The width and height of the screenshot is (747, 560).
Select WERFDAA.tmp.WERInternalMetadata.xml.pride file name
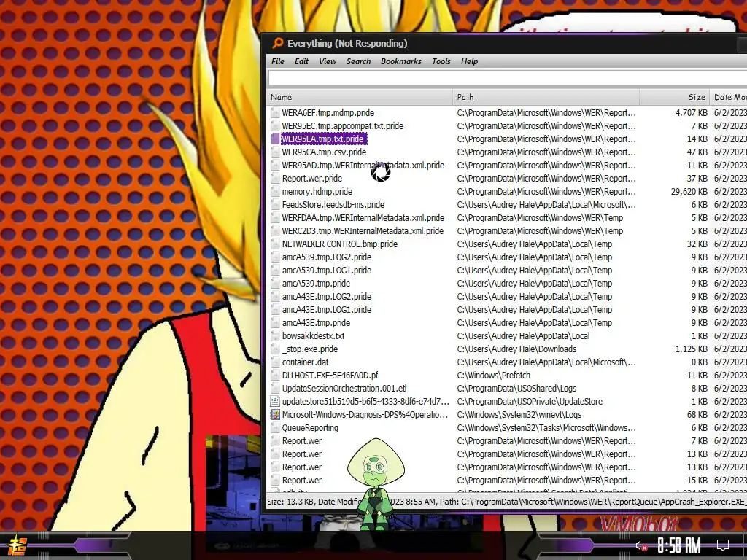click(363, 217)
